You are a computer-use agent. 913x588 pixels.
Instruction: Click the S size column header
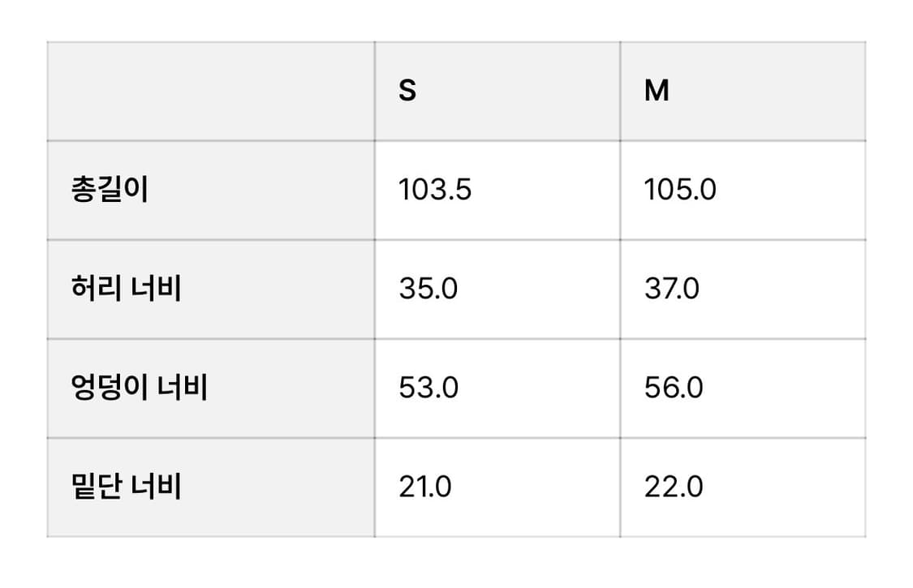[407, 91]
